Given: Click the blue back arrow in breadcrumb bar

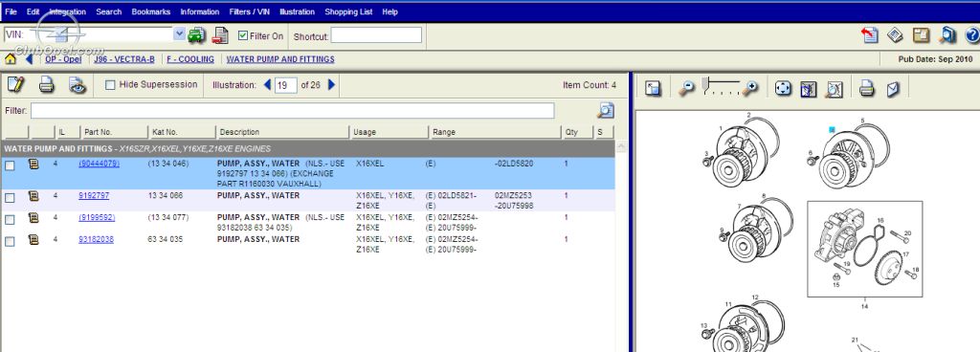Looking at the screenshot, I should click(x=29, y=59).
